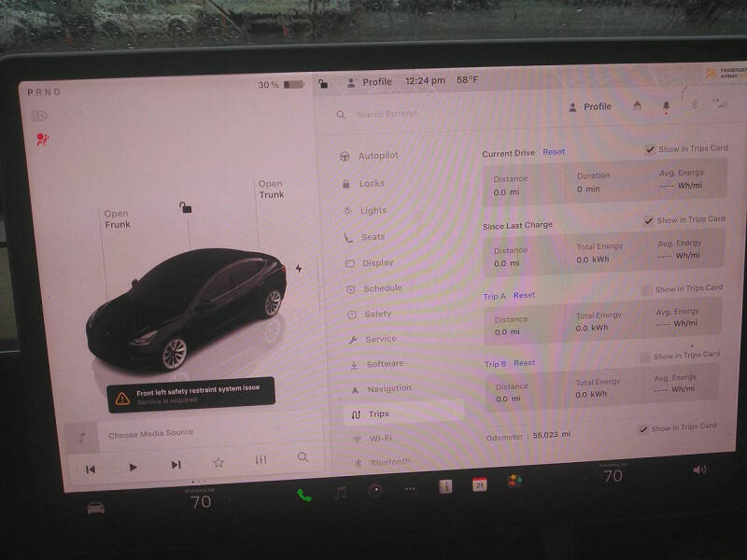The image size is (747, 560).
Task: Reset Trip B
Action: pos(524,363)
